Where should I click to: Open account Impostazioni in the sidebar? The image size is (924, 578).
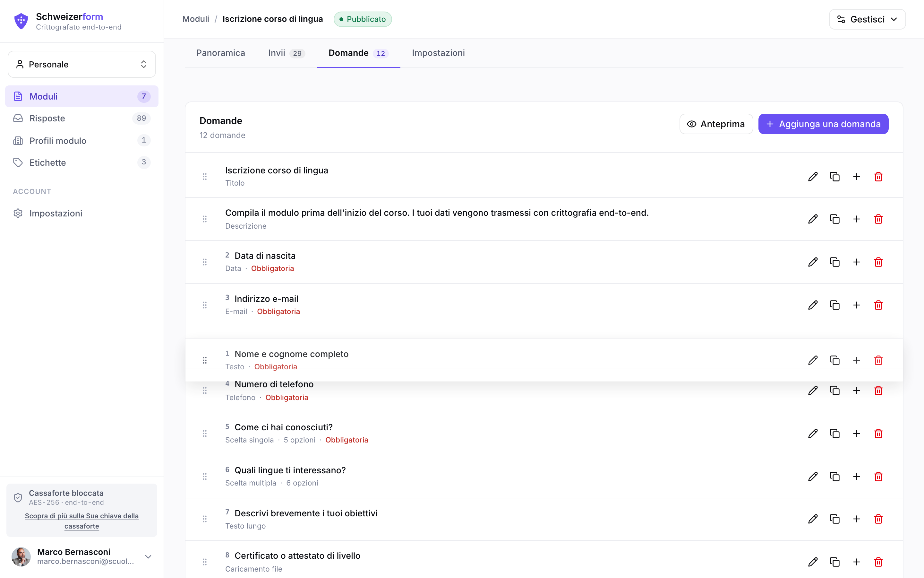pos(82,213)
